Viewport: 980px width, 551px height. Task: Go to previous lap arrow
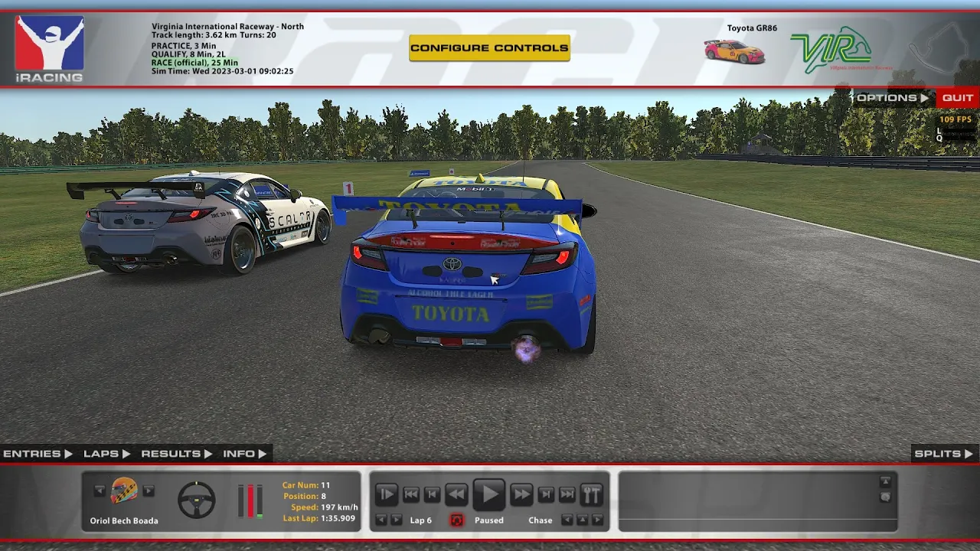coord(381,520)
